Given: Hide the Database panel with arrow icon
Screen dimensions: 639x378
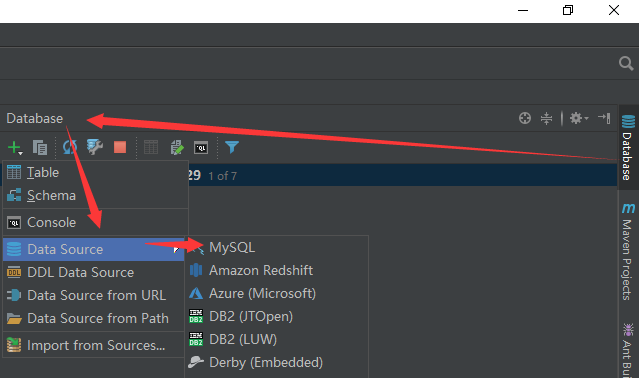Looking at the screenshot, I should point(604,118).
